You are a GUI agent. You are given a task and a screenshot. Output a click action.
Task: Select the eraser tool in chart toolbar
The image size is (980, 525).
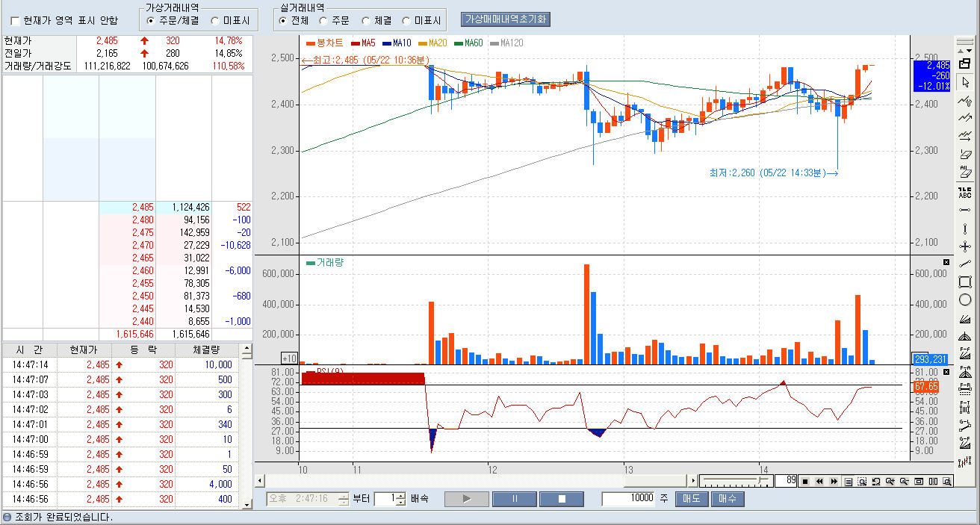point(964,154)
